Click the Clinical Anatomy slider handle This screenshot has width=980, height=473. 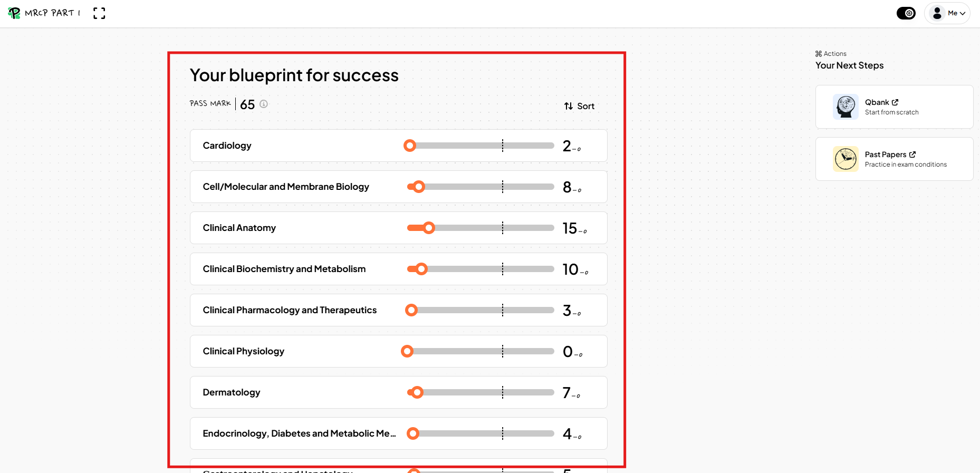pos(429,228)
